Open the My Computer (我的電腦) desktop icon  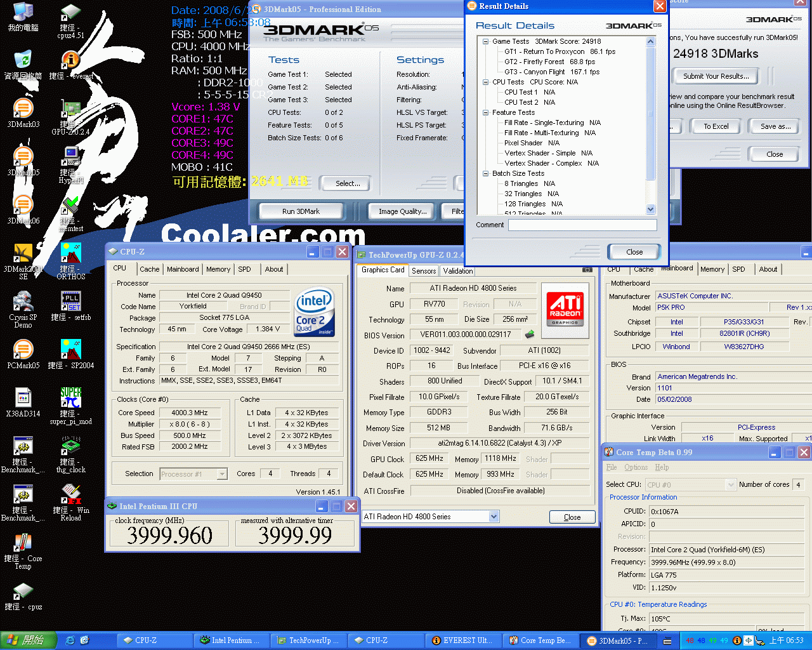click(x=23, y=17)
